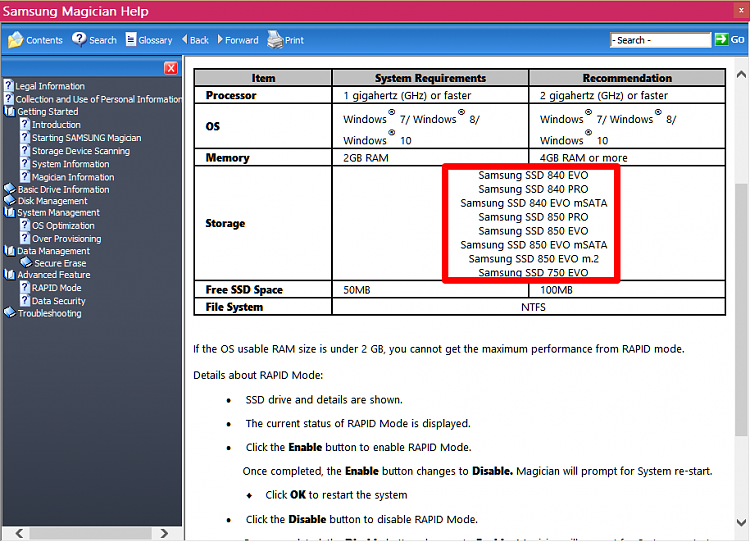
Task: Click the Over Provisioning page icon
Action: 25,238
